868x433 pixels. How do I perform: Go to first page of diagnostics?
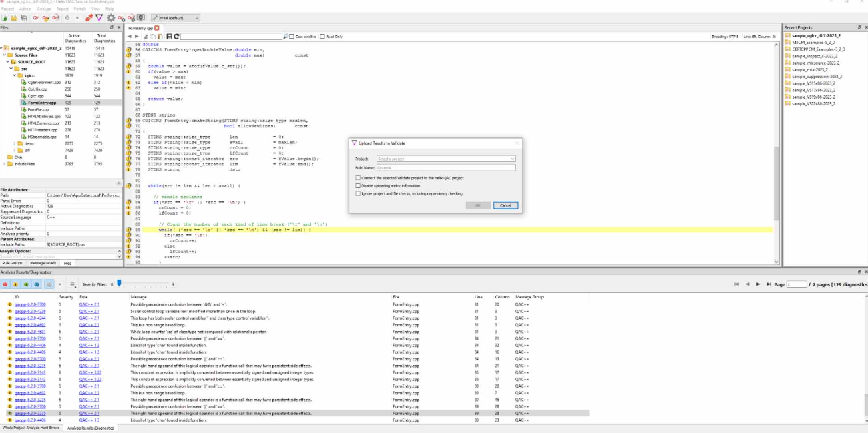tap(736, 284)
